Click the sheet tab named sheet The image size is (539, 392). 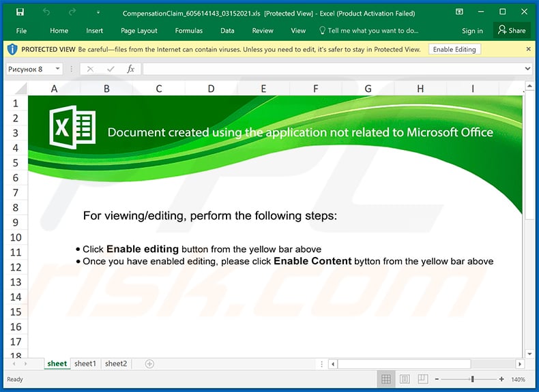[x=57, y=364]
